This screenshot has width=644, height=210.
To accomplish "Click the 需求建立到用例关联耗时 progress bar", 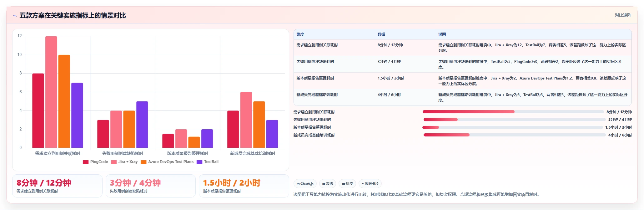I will pos(513,112).
